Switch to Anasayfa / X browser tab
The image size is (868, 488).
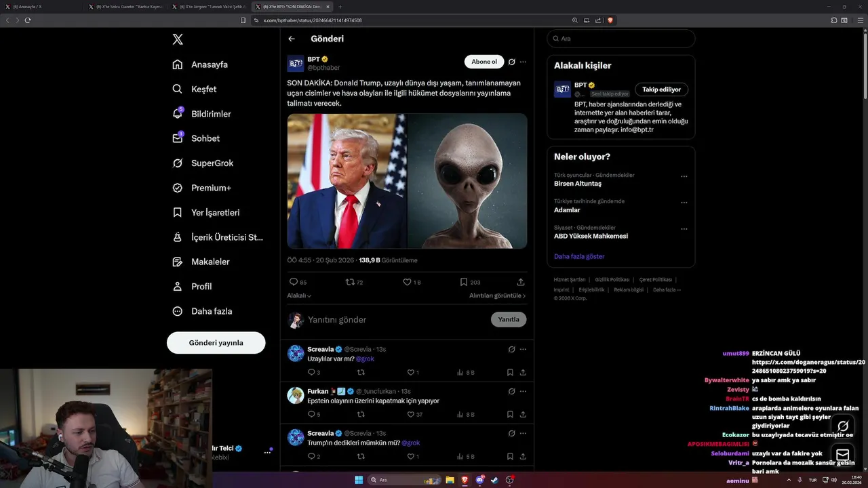coord(42,7)
